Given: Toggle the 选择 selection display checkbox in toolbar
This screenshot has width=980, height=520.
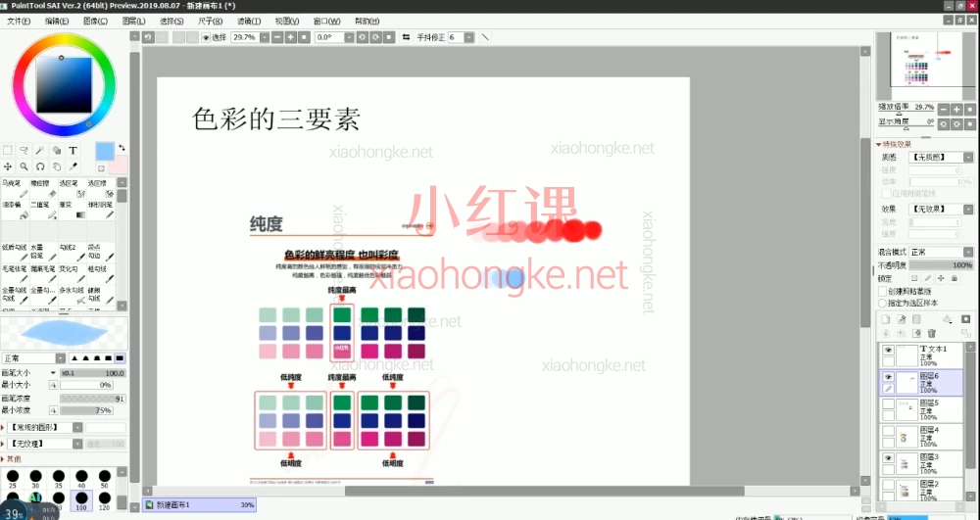Looking at the screenshot, I should (205, 38).
